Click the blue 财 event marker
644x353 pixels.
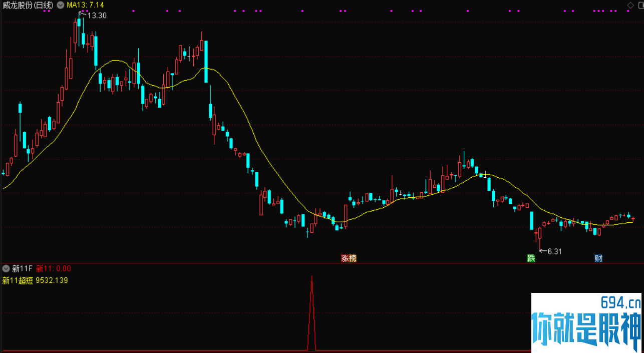[x=598, y=258]
